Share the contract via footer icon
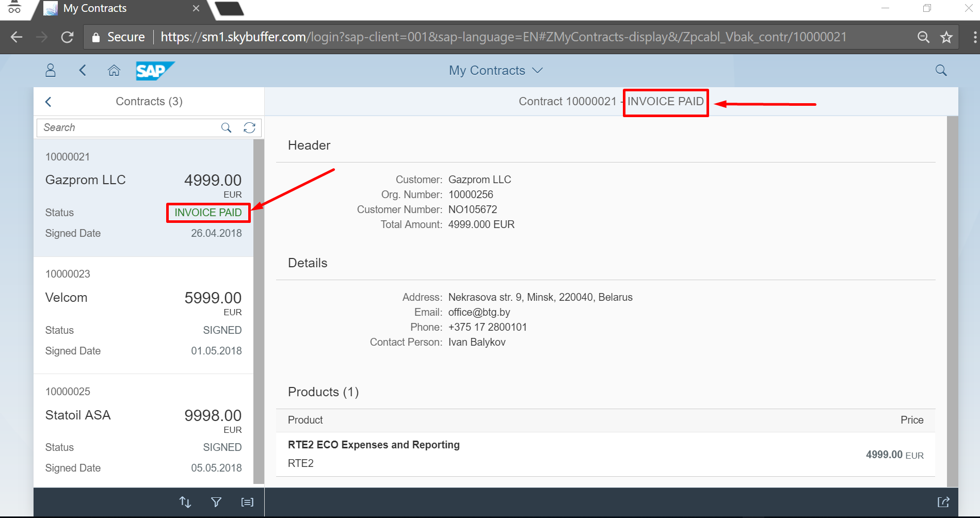The height and width of the screenshot is (518, 980). [x=943, y=502]
